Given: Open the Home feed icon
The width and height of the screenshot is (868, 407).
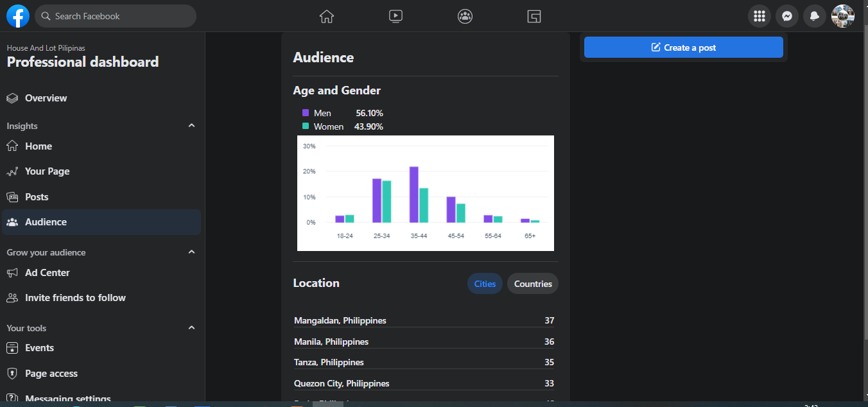Looking at the screenshot, I should tap(327, 16).
